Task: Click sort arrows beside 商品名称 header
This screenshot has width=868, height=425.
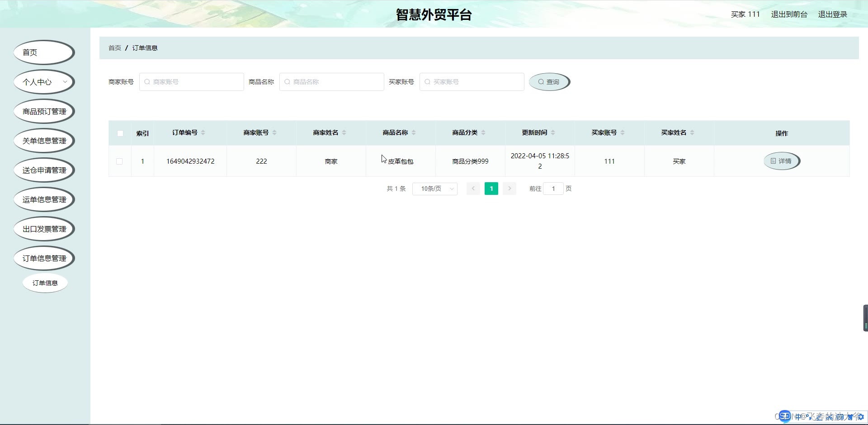Action: [414, 132]
